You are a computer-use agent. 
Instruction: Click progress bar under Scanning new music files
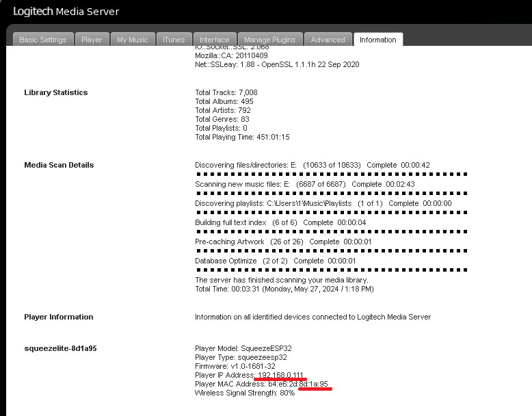pyautogui.click(x=332, y=193)
